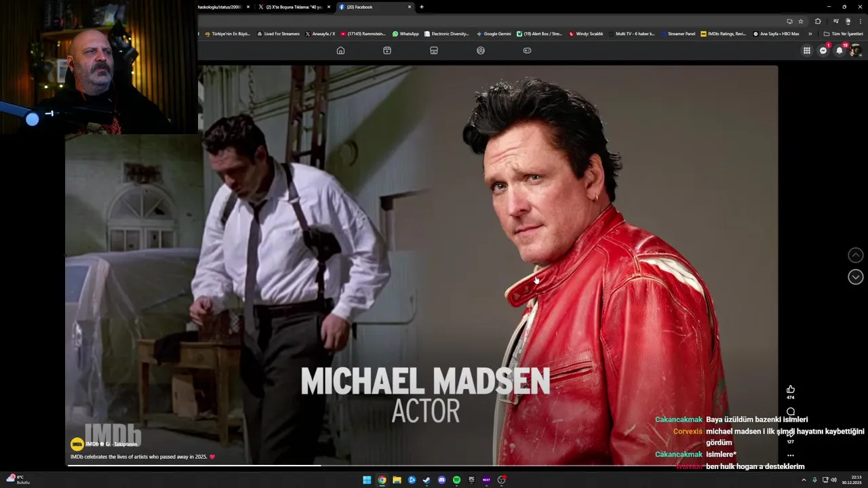Open the WhatsApp bookmark

(x=406, y=33)
